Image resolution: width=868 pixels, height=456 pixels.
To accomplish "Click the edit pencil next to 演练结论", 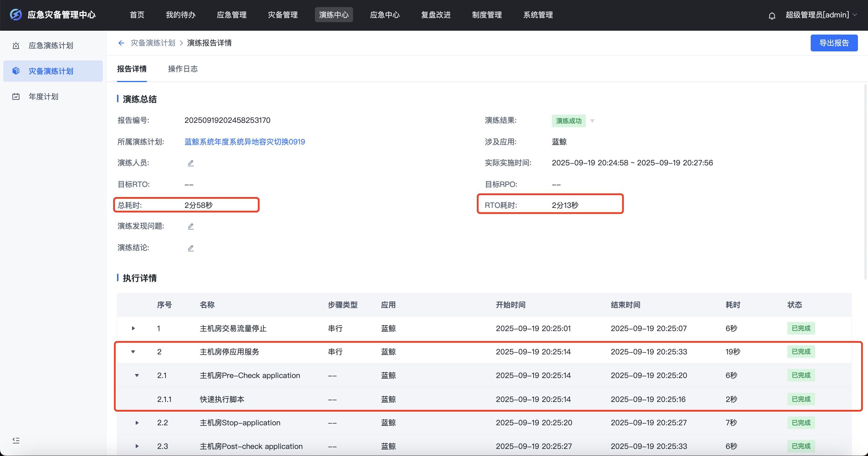I will pos(191,248).
